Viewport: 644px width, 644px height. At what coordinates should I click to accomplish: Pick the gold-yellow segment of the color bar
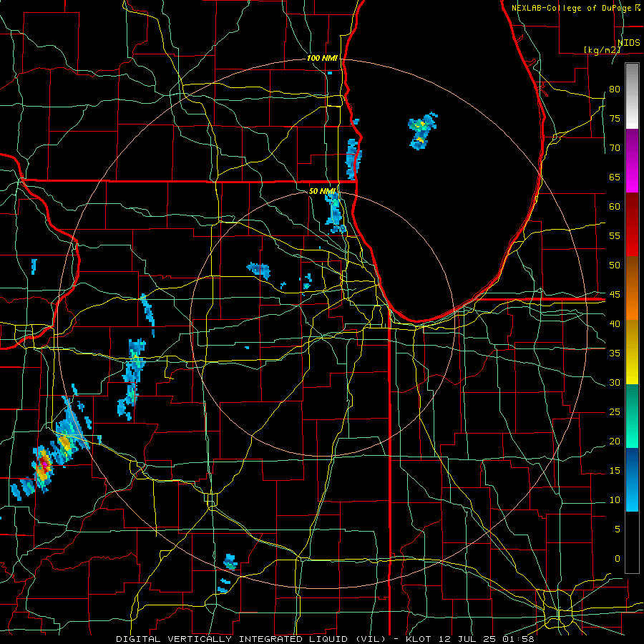[632, 352]
